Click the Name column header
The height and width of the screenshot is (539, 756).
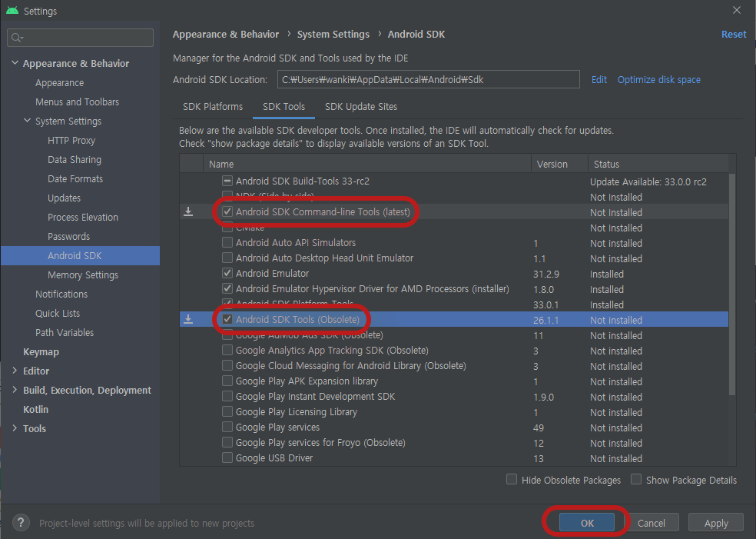367,164
